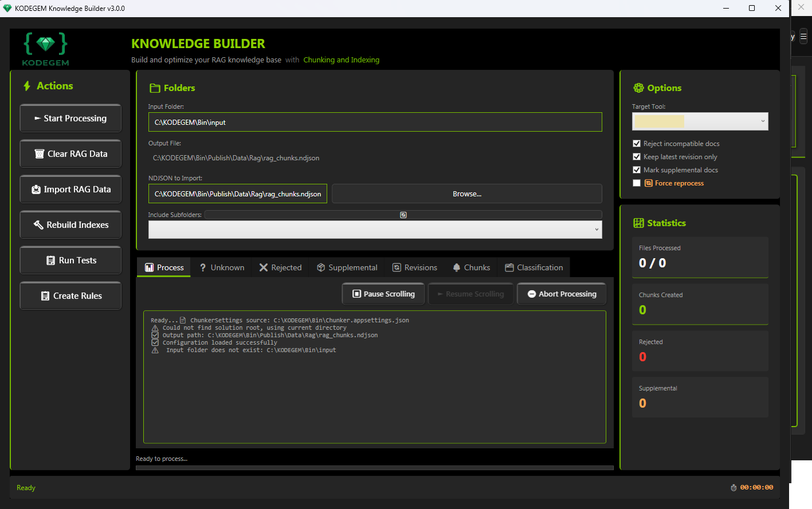Screen dimensions: 812x509
Task: Click the KODEGEM gem logo
Action: 46,49
